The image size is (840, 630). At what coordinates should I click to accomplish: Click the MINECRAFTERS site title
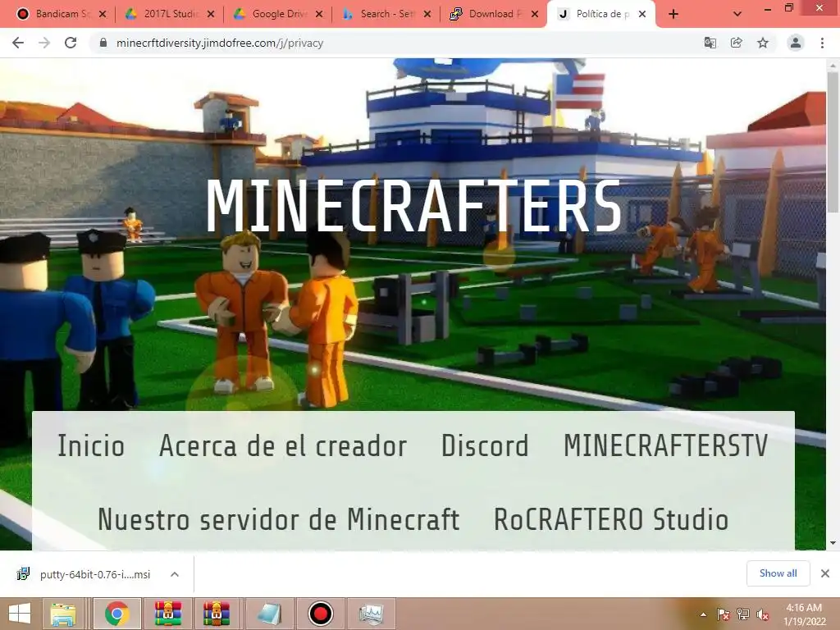[x=414, y=206]
